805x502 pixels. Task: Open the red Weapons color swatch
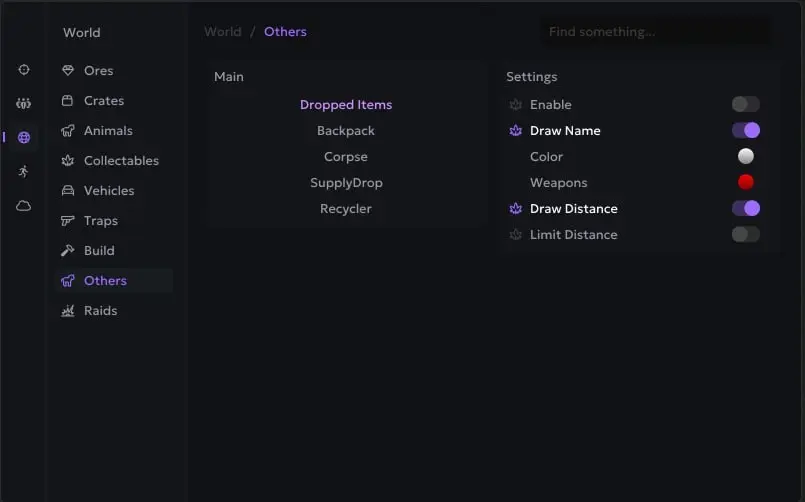(x=745, y=183)
